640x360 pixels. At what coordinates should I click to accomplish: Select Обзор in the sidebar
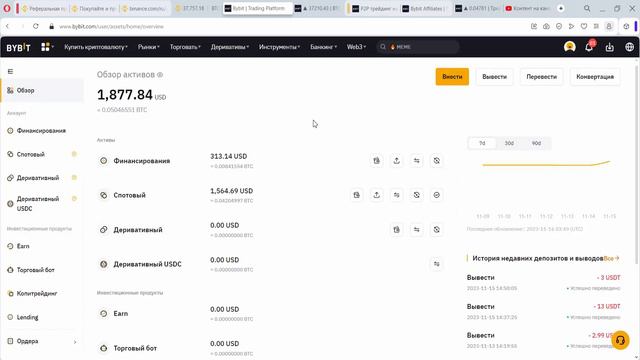[x=42, y=90]
